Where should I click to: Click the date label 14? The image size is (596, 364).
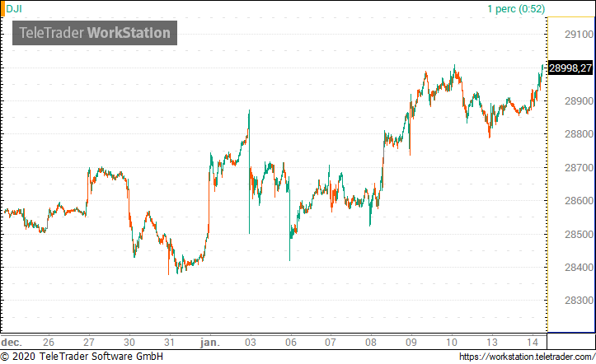tap(533, 343)
